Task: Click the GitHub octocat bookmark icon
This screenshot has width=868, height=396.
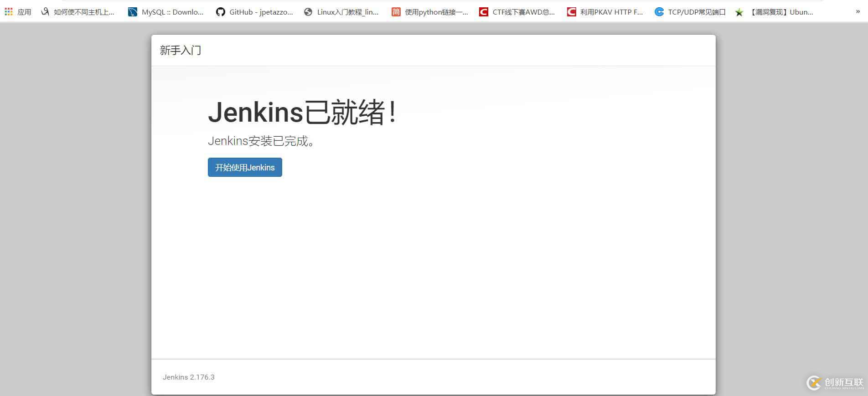Action: [x=221, y=12]
